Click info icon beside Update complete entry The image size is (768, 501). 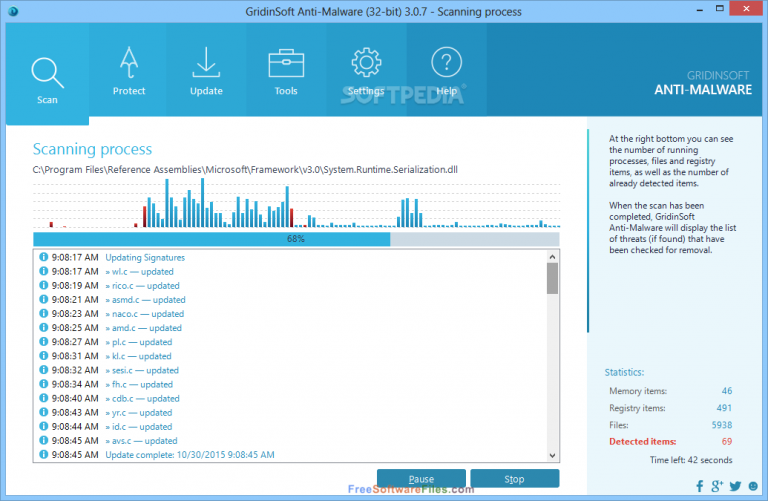pyautogui.click(x=44, y=454)
